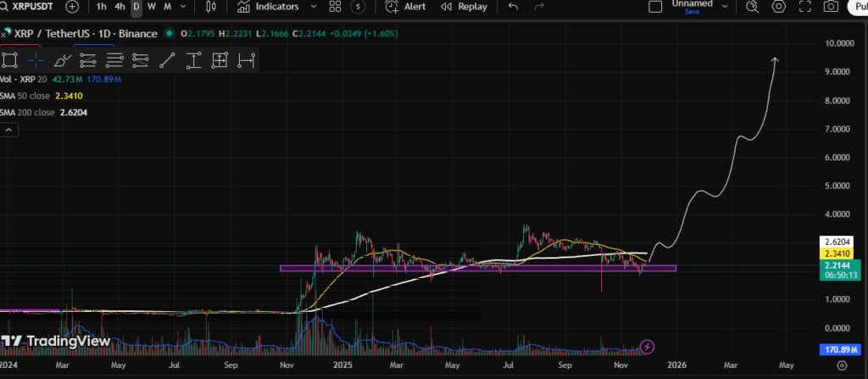This screenshot has height=379, width=868.
Task: Select the M monthly interval
Action: pyautogui.click(x=167, y=7)
